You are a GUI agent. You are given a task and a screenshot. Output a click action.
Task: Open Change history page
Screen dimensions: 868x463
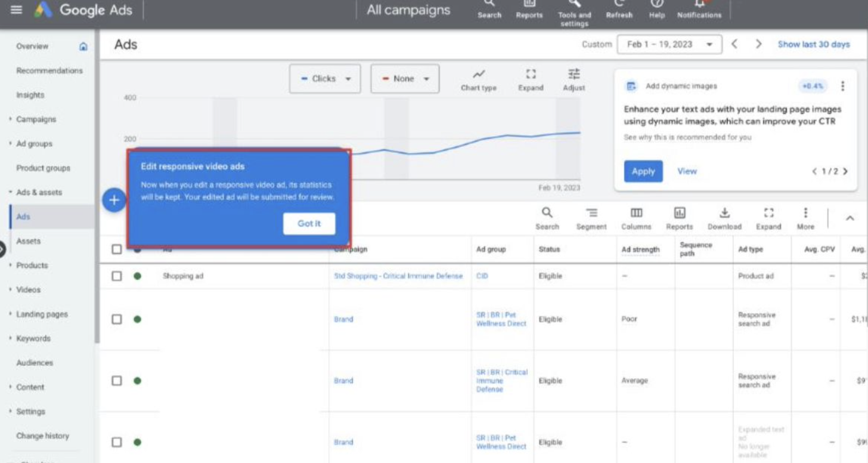pos(43,436)
